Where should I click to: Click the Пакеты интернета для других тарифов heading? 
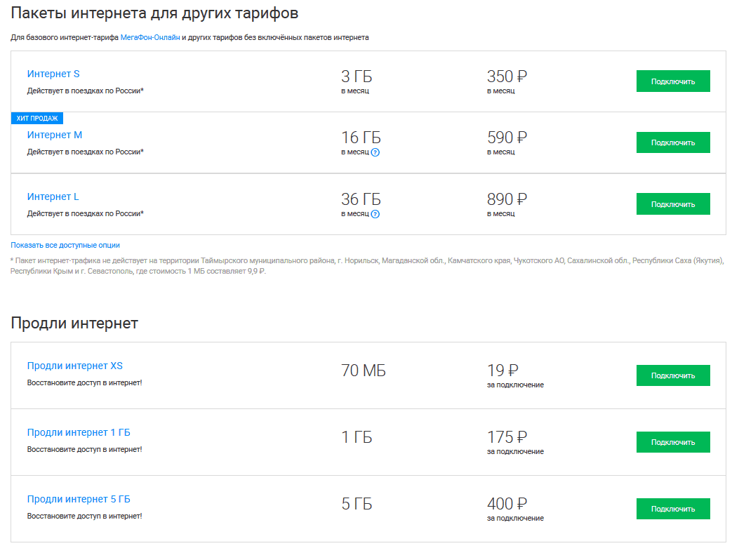[x=154, y=13]
